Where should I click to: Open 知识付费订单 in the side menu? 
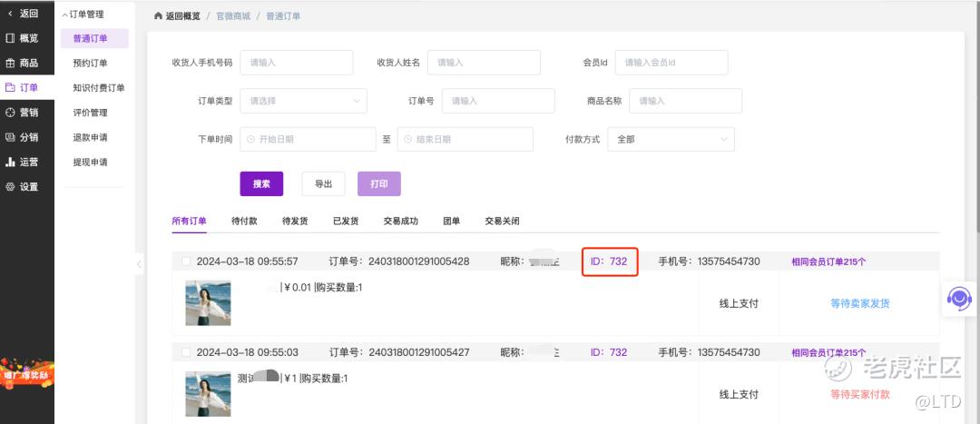98,88
